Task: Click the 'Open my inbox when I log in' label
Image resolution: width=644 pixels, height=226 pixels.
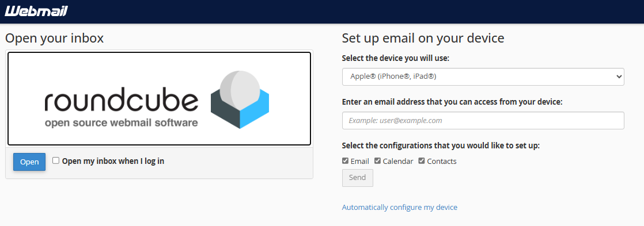Action: pos(113,161)
